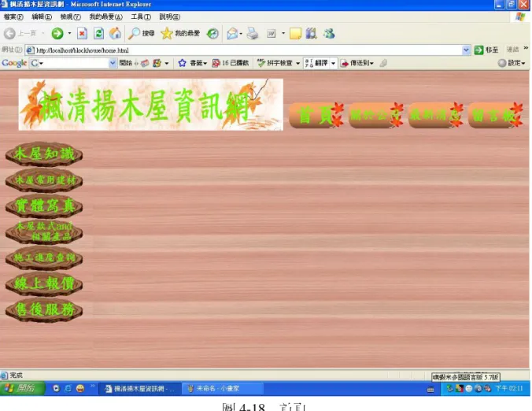Refresh the page using the refresh icon
The width and height of the screenshot is (532, 411).
pos(98,33)
